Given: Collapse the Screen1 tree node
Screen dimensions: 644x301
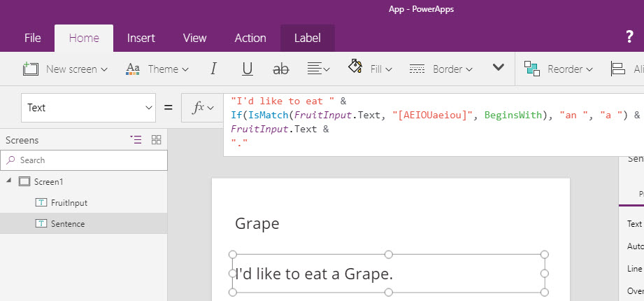Looking at the screenshot, I should tap(9, 181).
